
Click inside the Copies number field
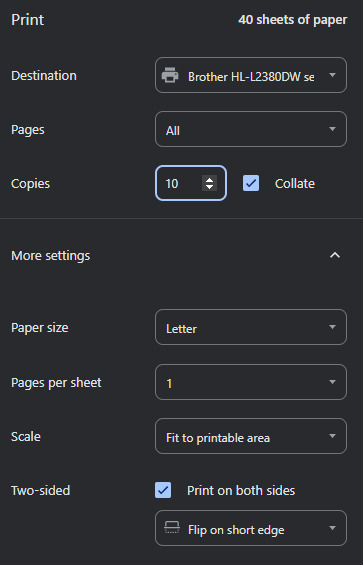(x=179, y=183)
